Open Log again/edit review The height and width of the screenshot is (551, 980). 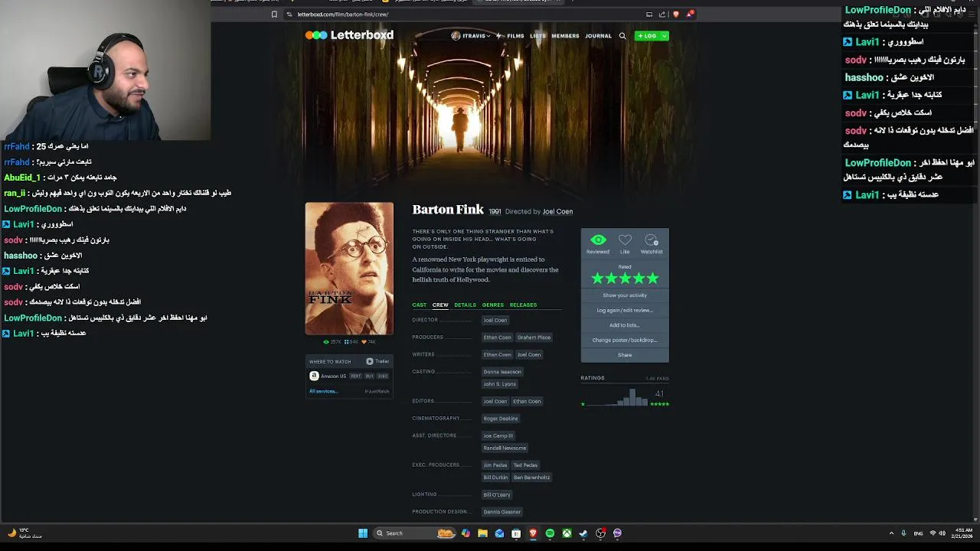click(x=625, y=310)
